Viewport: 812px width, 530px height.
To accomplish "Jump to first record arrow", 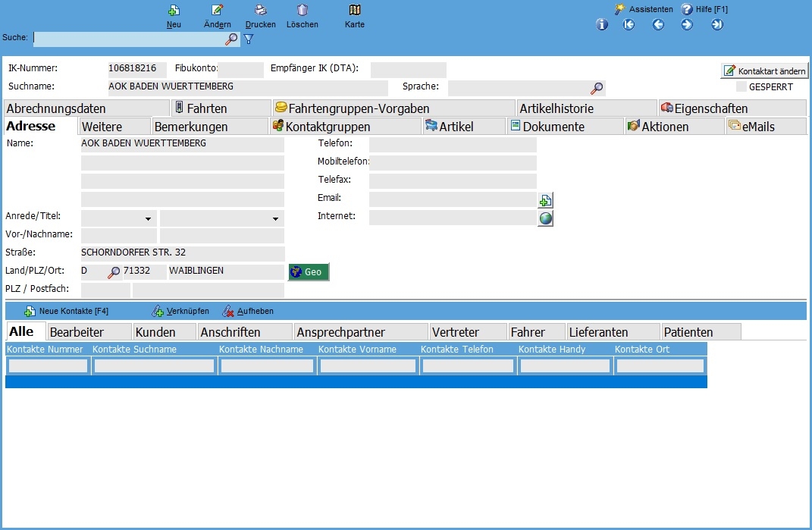I will [x=629, y=25].
